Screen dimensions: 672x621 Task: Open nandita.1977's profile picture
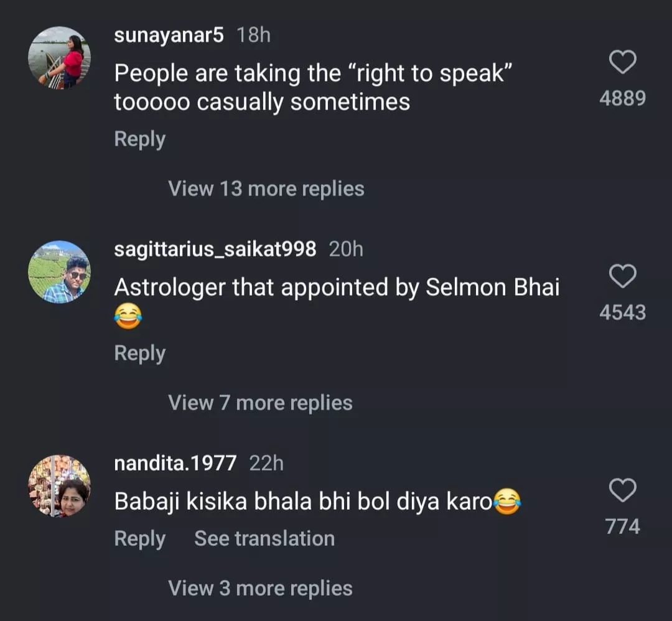[59, 486]
